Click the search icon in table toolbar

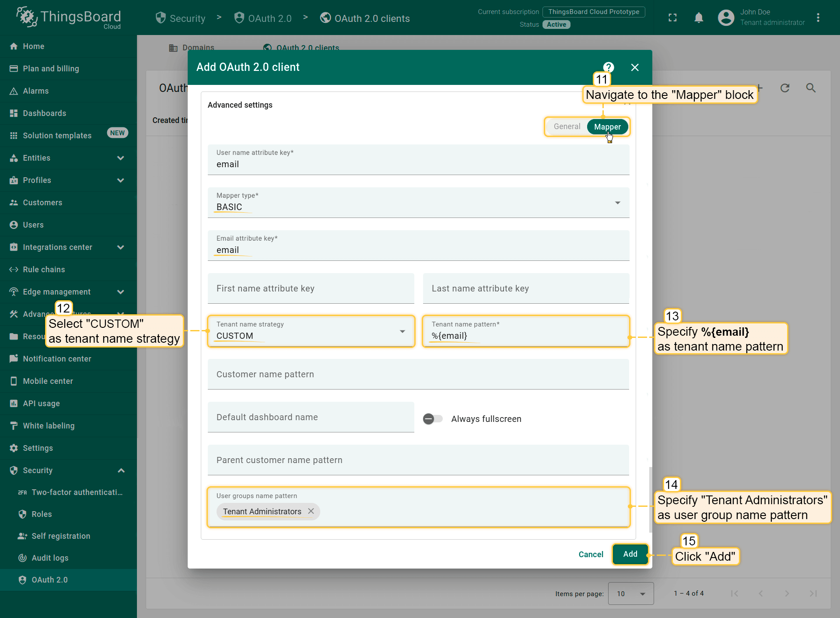point(811,88)
